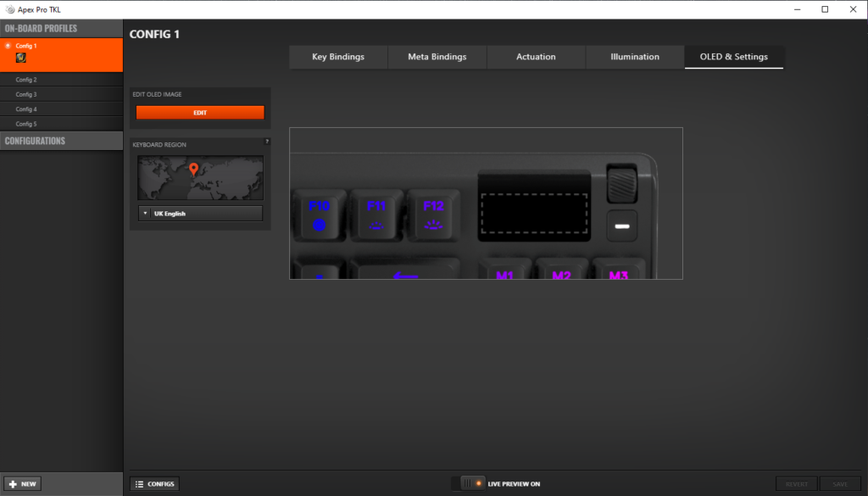Click the keyboard region help question mark
Screen dimensions: 868x496
pyautogui.click(x=267, y=142)
